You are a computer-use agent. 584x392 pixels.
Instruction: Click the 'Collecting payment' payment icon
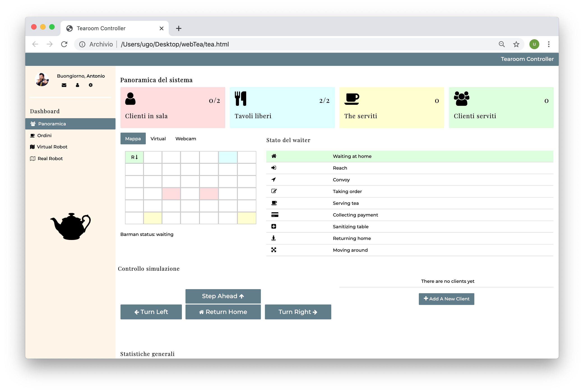(x=274, y=215)
